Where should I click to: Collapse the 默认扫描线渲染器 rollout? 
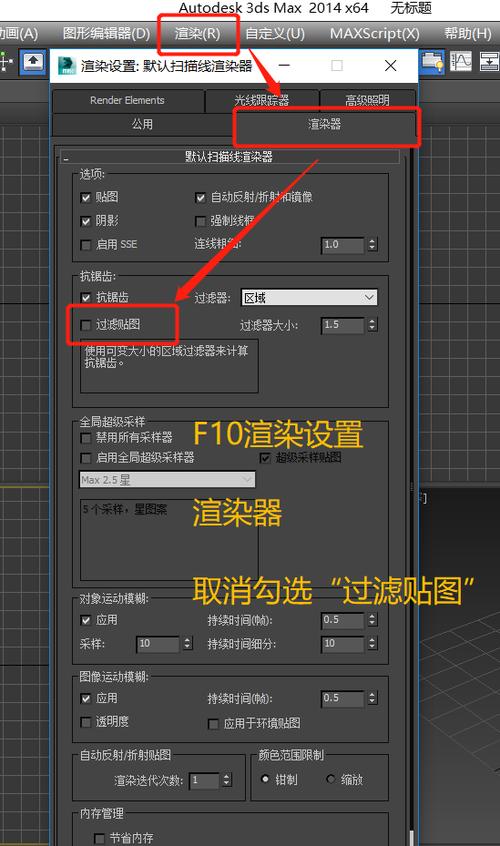coord(229,157)
